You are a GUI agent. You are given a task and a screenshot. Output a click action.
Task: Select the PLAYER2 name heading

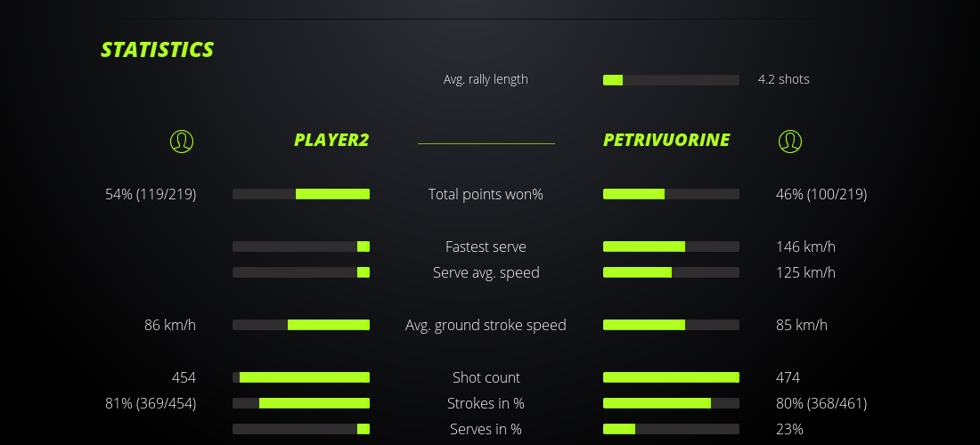coord(331,140)
